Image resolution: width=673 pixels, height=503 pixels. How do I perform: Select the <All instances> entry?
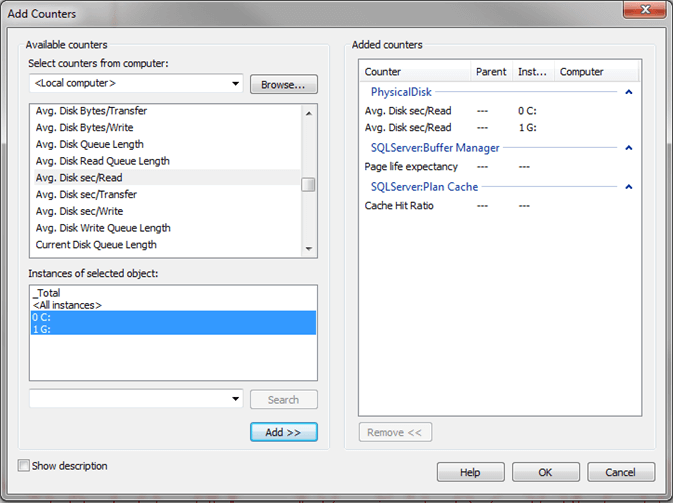[x=67, y=305]
